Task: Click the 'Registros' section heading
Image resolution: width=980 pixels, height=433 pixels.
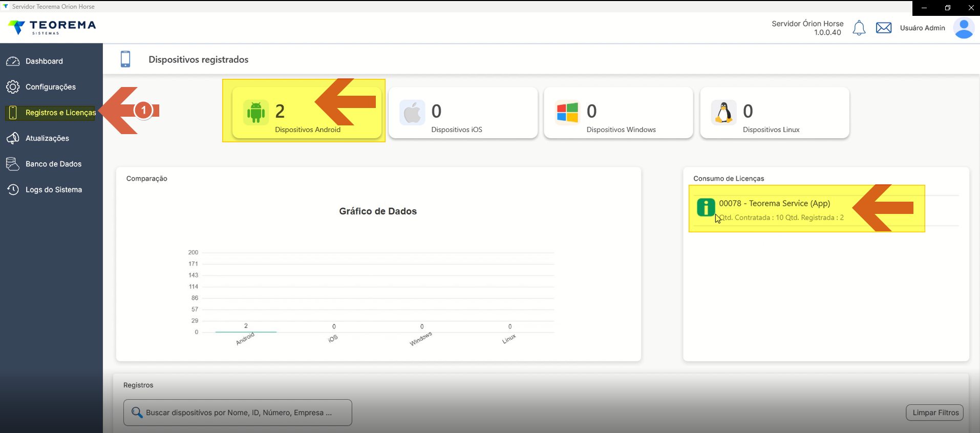Action: pos(138,385)
